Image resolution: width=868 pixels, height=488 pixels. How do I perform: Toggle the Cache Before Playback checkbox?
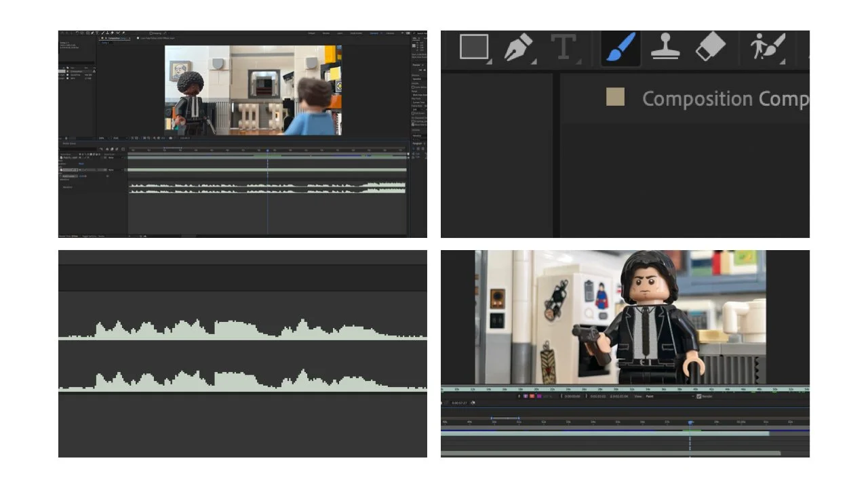[413, 87]
